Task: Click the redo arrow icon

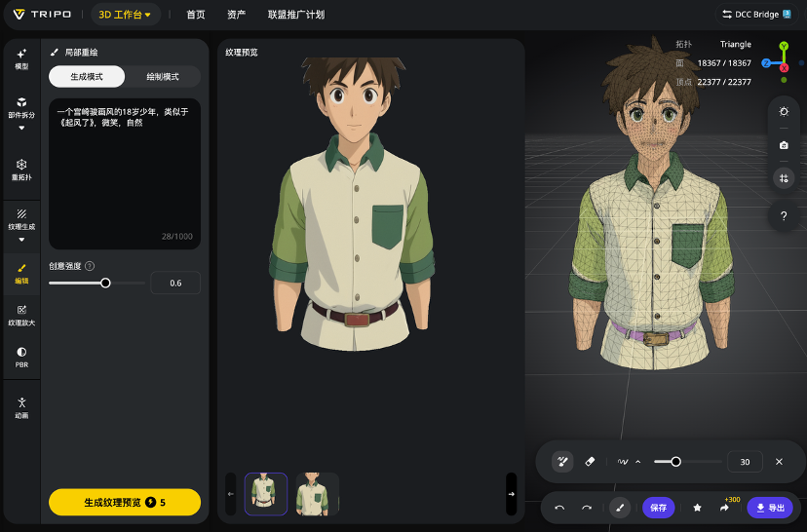Action: pyautogui.click(x=587, y=508)
